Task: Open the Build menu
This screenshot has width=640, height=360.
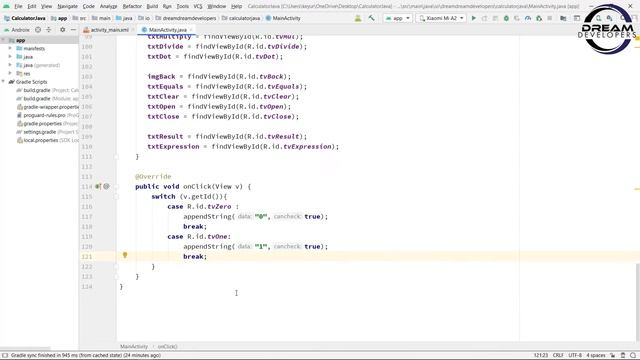Action: click(x=152, y=7)
